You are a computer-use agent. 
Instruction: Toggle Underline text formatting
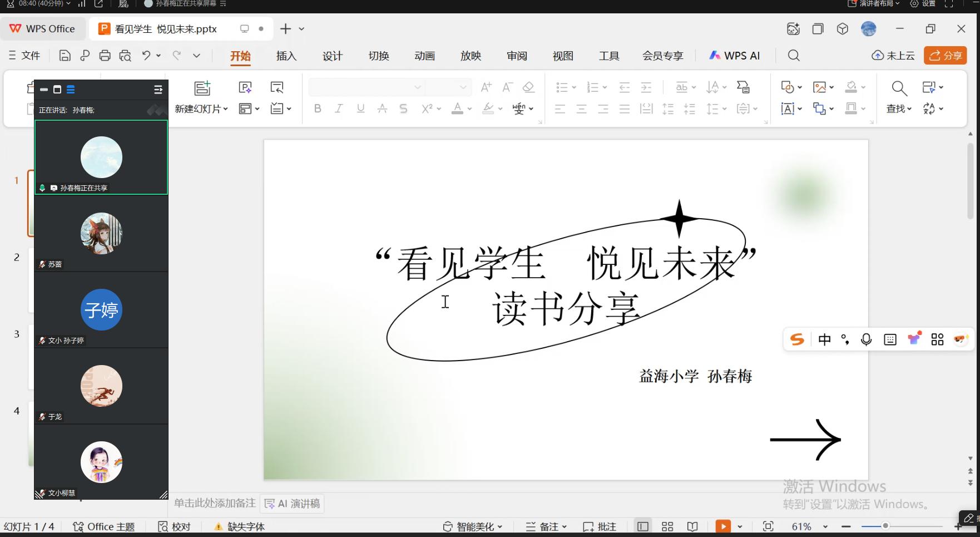point(360,109)
